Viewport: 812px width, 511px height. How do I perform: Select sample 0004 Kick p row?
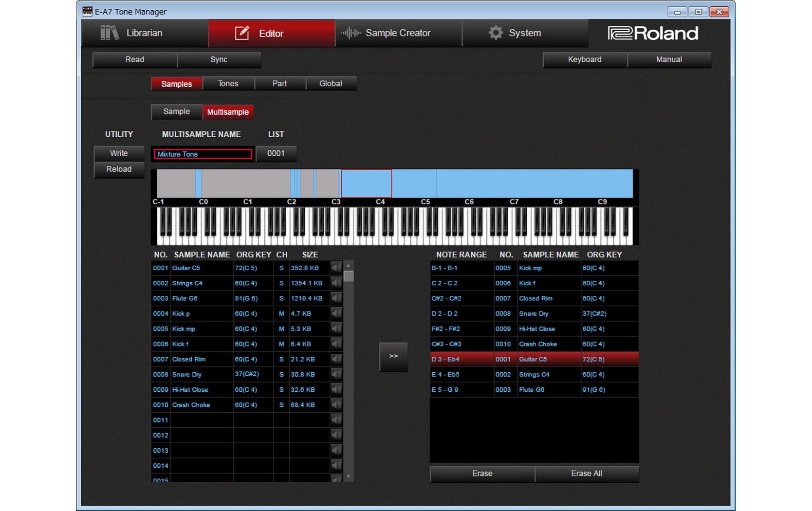(240, 313)
